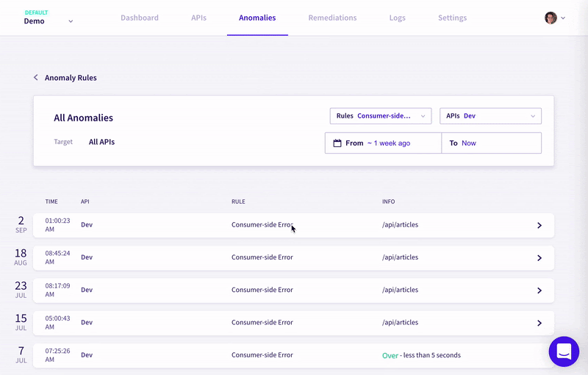Click the Dev API link in 7 Jul row

click(87, 355)
